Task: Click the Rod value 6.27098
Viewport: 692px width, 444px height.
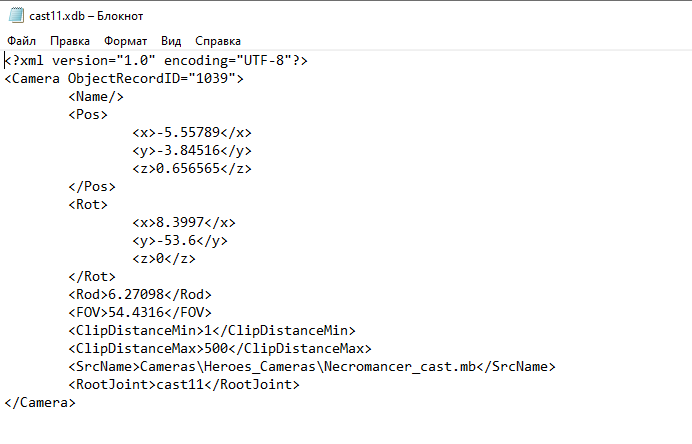Action: [136, 294]
